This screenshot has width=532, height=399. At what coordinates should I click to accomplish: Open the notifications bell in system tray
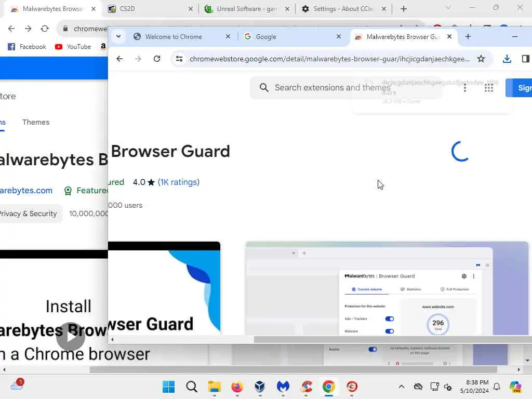tap(497, 387)
